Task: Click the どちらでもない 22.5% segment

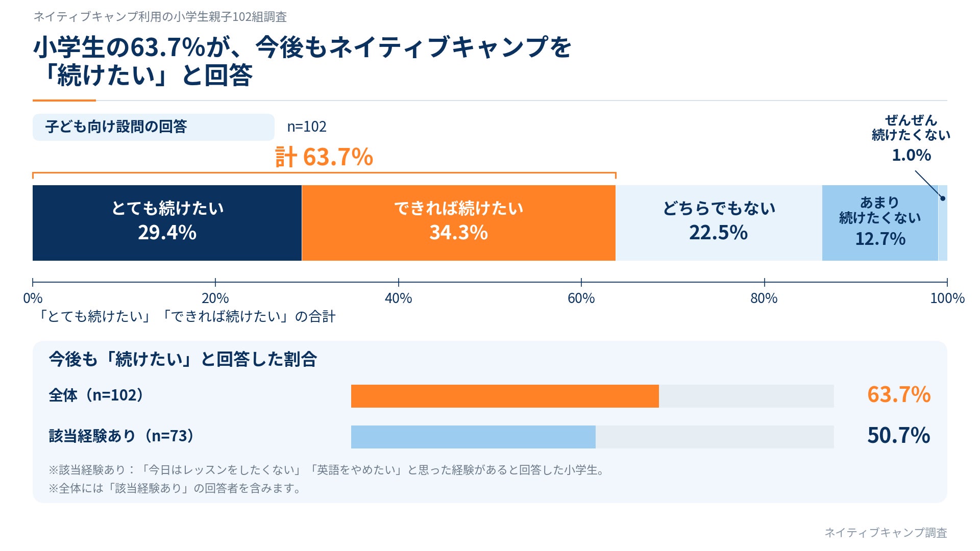Action: (719, 223)
